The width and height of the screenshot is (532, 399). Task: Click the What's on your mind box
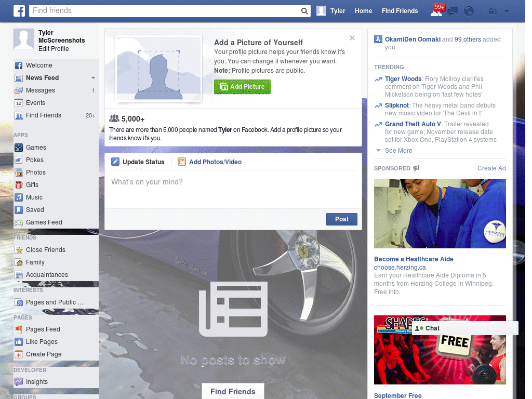point(233,190)
